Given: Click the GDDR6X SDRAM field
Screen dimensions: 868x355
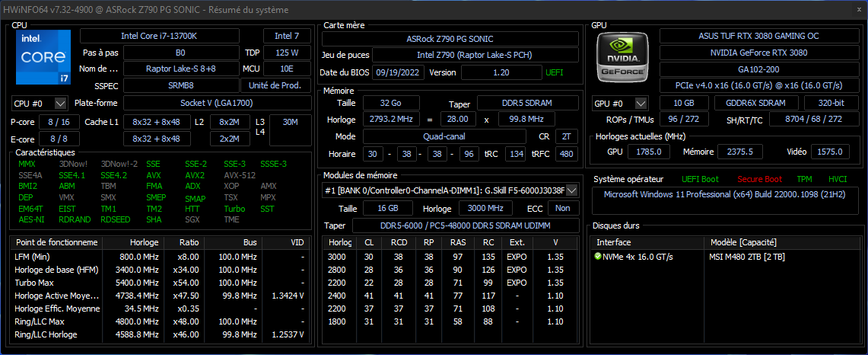Looking at the screenshot, I should [756, 103].
